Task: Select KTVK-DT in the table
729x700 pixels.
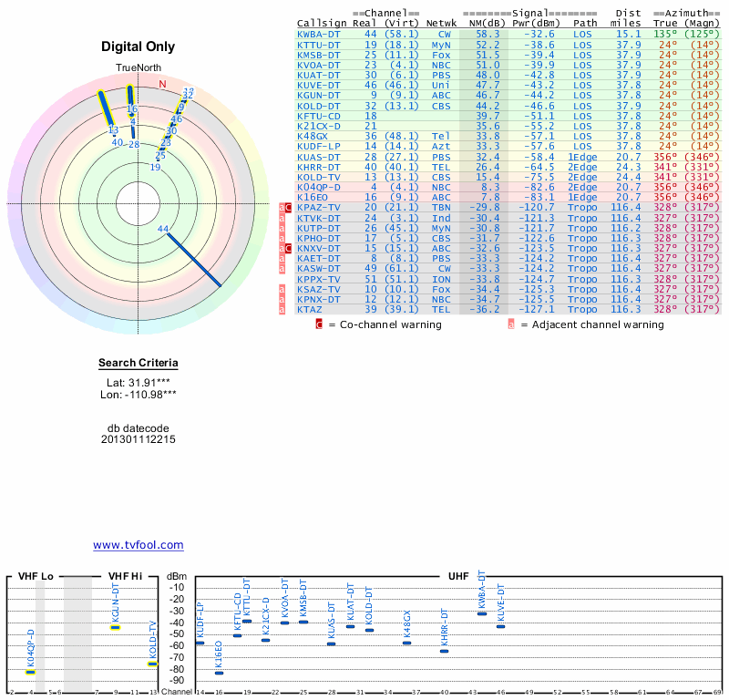Action: 318,218
